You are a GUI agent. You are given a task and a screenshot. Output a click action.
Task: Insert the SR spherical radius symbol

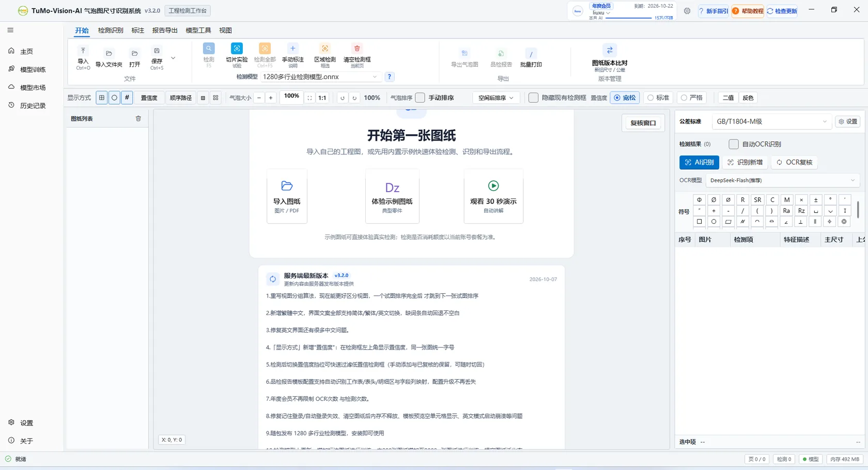tap(757, 199)
